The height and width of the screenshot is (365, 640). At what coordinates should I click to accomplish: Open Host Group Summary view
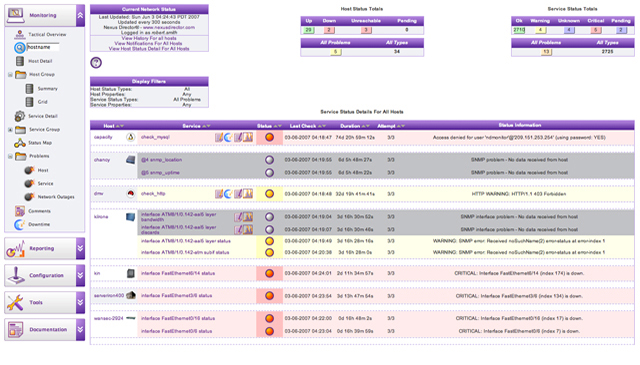pos(47,89)
